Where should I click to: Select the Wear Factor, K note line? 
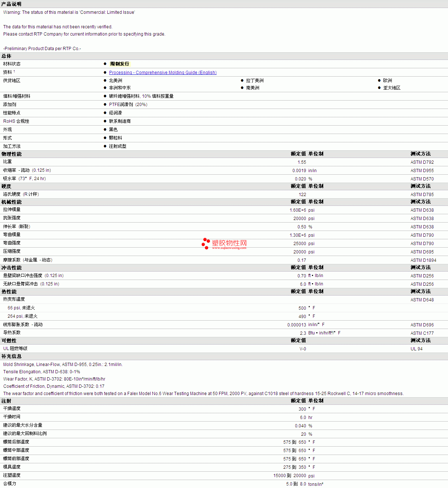pos(54,379)
